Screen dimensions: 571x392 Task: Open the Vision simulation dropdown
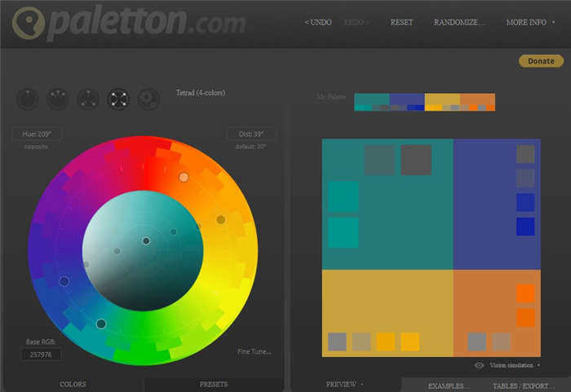coord(514,365)
